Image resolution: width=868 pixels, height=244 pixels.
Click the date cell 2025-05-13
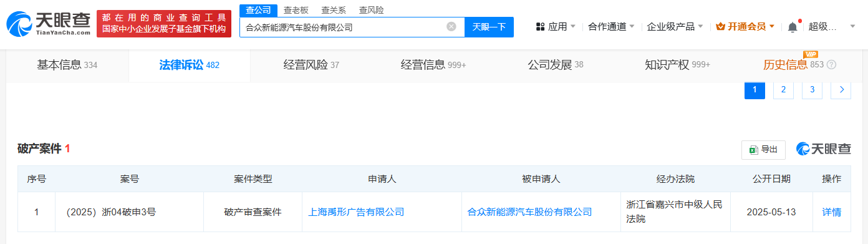pyautogui.click(x=771, y=212)
